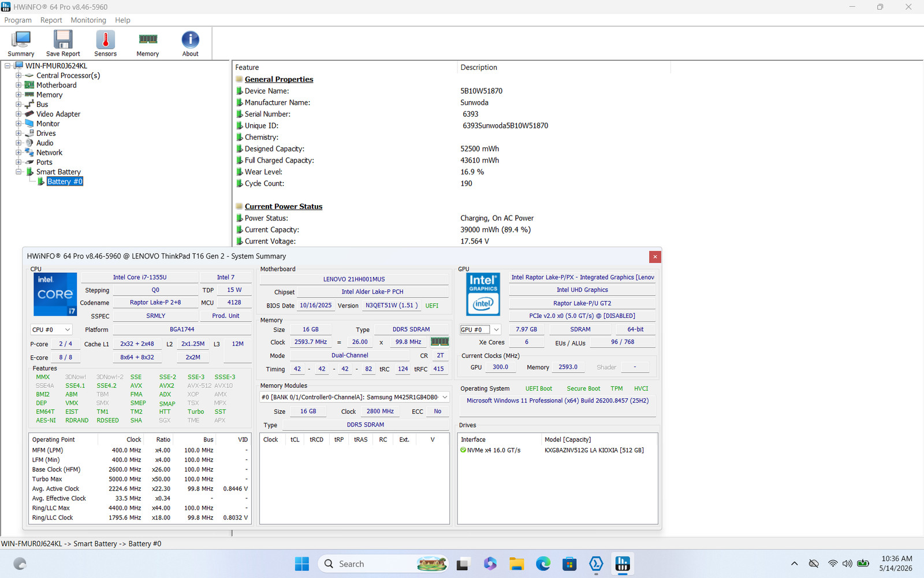Screen dimensions: 924x578
Task: Open Sensors from the toolbar
Action: click(105, 43)
